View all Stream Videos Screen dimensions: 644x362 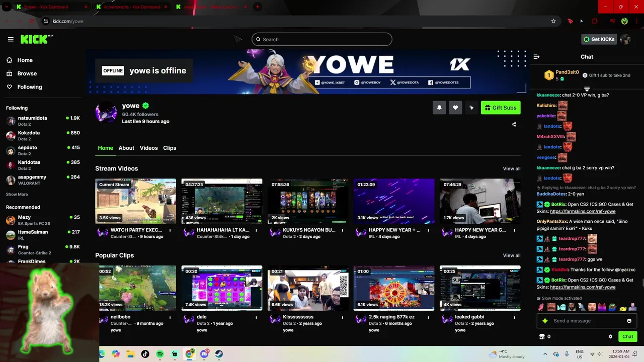coord(512,168)
